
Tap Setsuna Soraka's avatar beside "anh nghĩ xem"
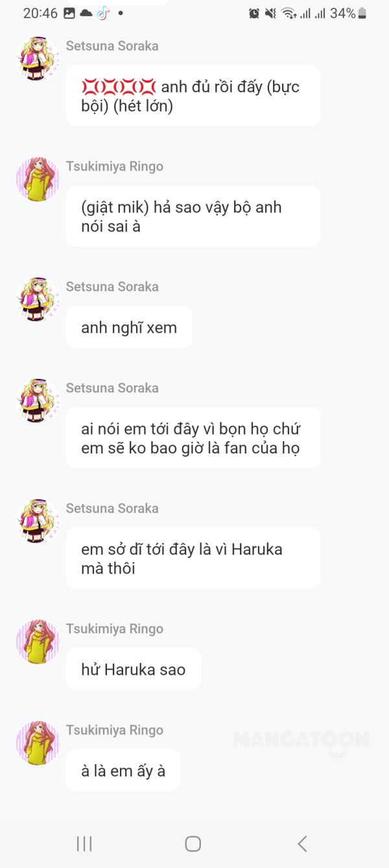pyautogui.click(x=38, y=300)
